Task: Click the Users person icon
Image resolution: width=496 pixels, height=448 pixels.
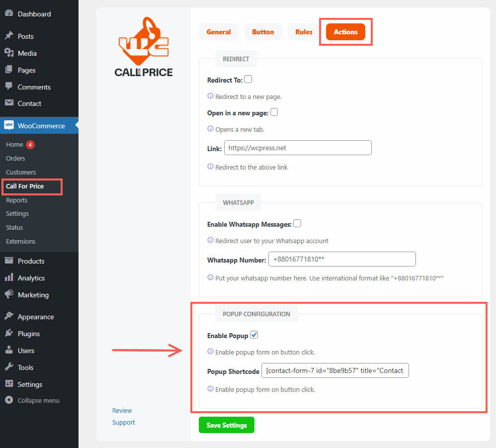Action: coord(9,350)
